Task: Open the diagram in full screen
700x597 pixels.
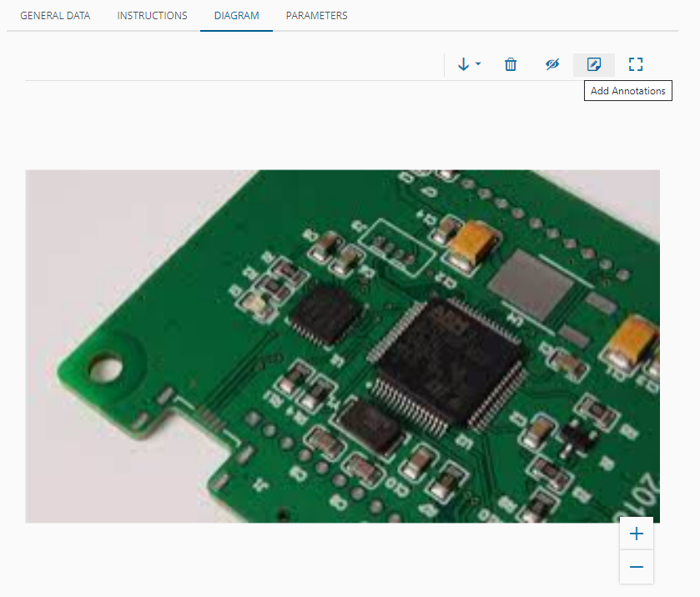Action: (636, 64)
